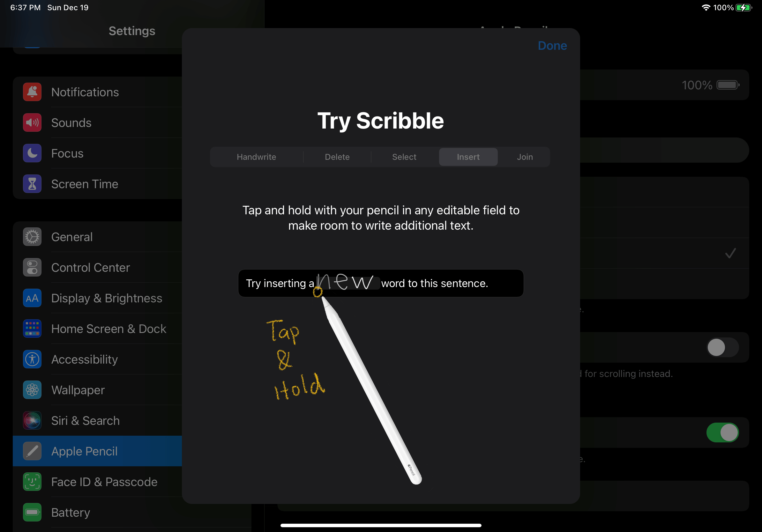Select the Select tool in Scribble
The width and height of the screenshot is (762, 532).
(x=404, y=157)
